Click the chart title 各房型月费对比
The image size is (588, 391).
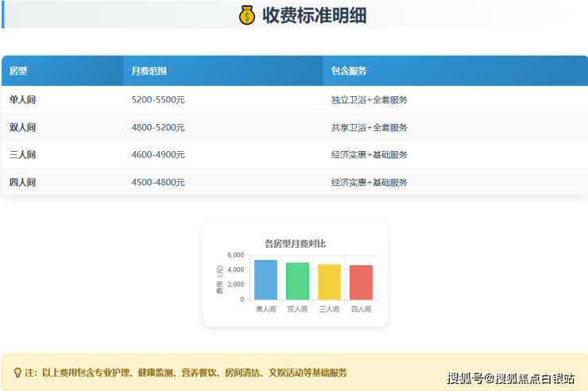pos(295,243)
